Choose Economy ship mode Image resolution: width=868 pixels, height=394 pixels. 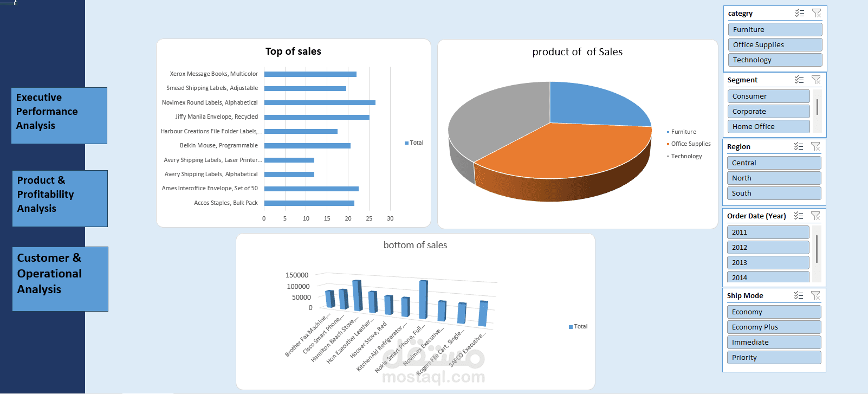774,312
